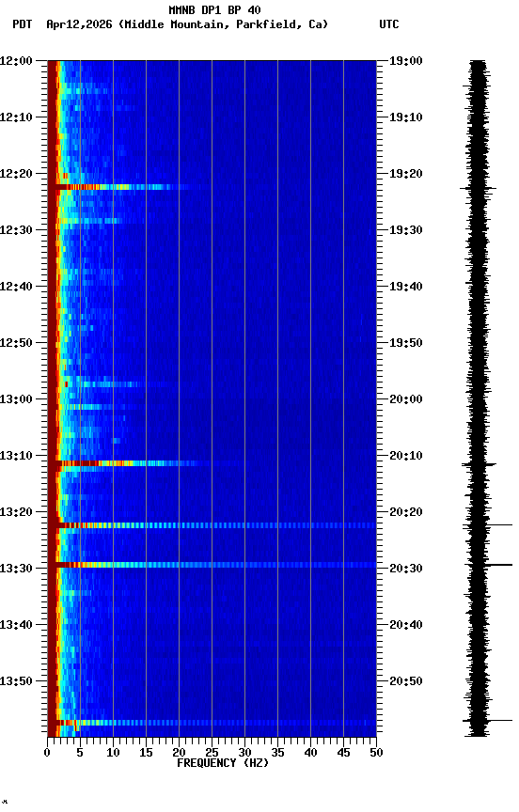The image size is (519, 812).
Task: Click the '5' frequency axis tick label
Action: (x=80, y=754)
